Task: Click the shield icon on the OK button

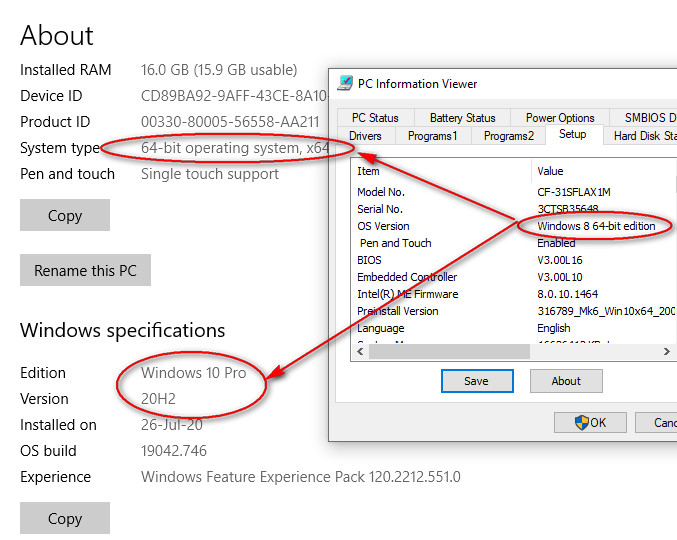Action: [582, 422]
